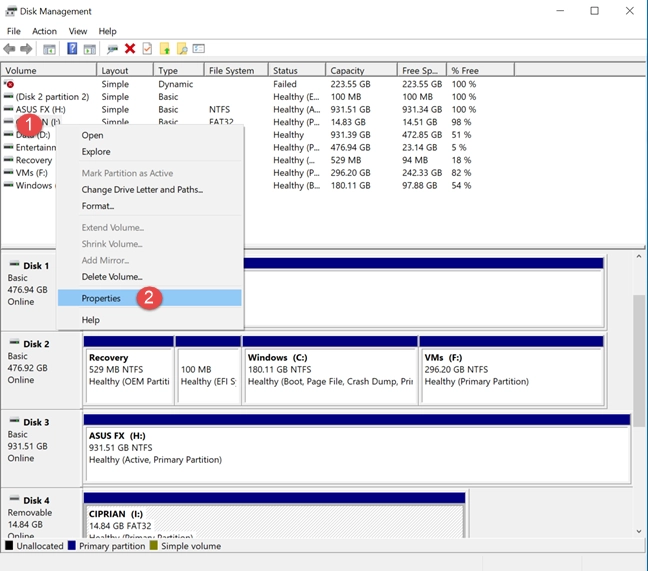Sort by the Volume column header
648x571 pixels.
[49, 70]
